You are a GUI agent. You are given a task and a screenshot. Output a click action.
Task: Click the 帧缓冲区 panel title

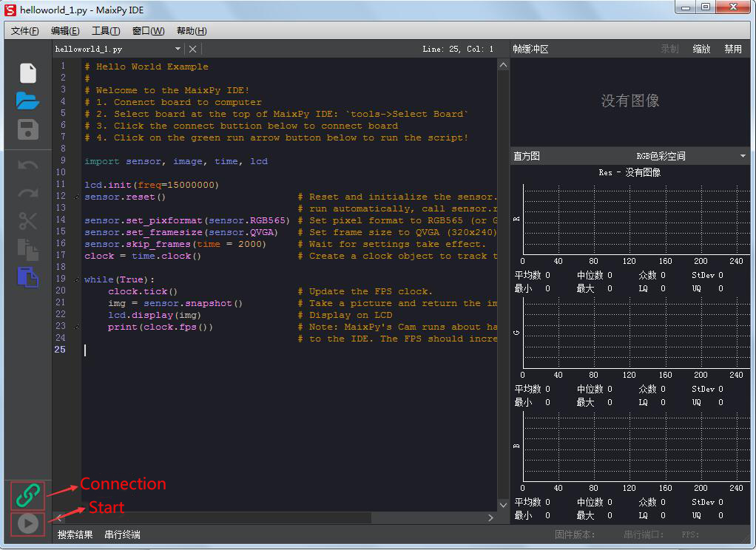point(531,50)
